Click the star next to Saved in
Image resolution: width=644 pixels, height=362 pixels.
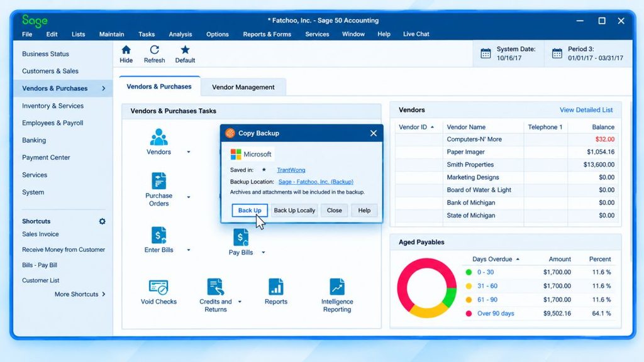pos(264,170)
